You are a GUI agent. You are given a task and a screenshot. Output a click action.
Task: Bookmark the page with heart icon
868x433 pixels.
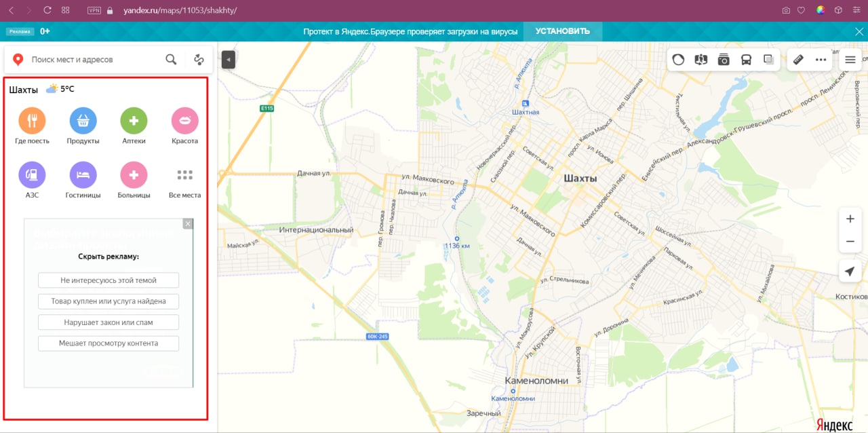point(801,10)
